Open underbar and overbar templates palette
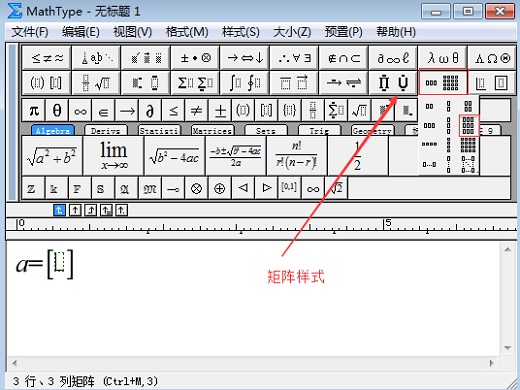Image resolution: width=520 pixels, height=390 pixels. coord(294,83)
